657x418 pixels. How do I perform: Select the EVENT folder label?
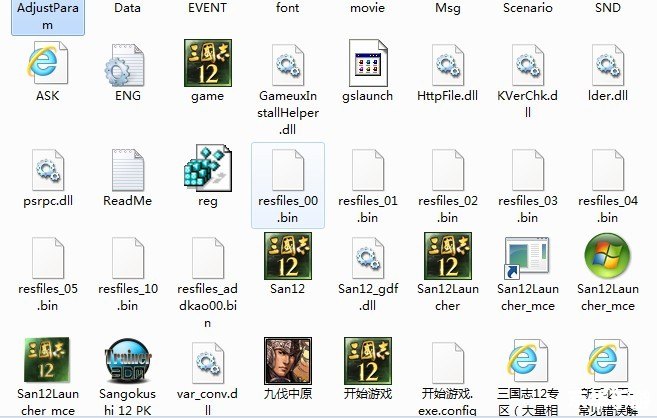point(207,8)
